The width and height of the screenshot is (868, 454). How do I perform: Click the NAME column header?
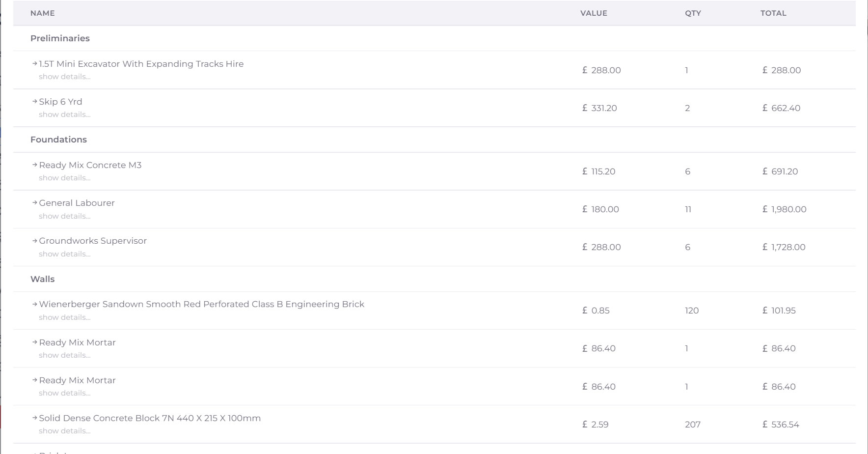[x=42, y=13]
